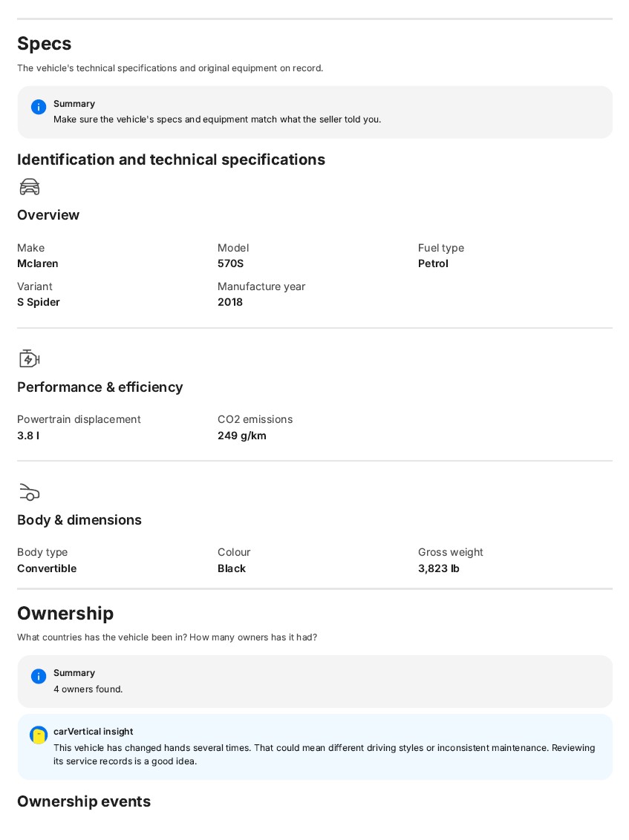This screenshot has width=629, height=840.
Task: Click the 'Fuel type' field label
Action: [441, 248]
